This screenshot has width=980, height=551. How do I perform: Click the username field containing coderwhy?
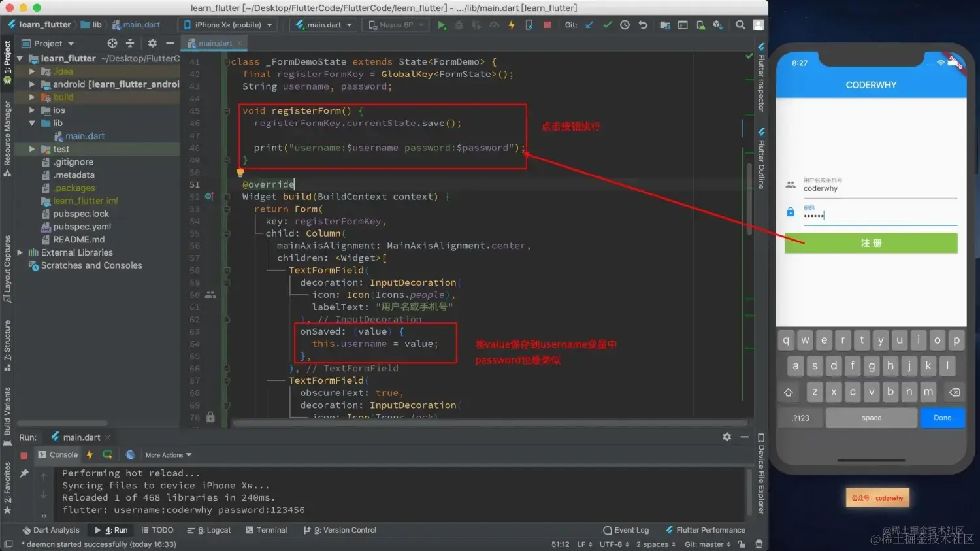pos(880,187)
